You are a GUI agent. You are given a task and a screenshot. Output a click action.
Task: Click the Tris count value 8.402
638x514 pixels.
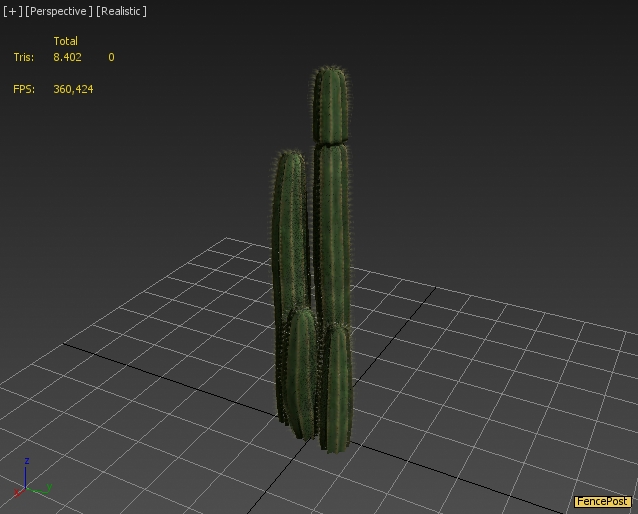click(67, 57)
